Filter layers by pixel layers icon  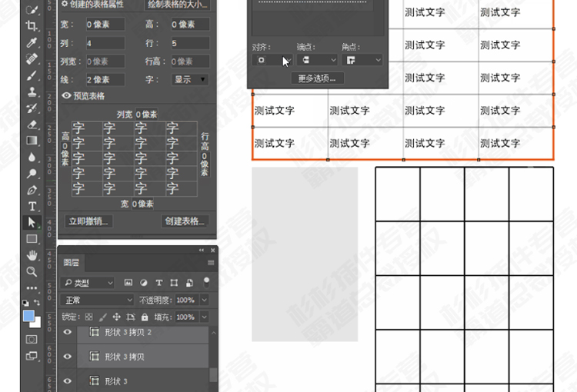128,282
